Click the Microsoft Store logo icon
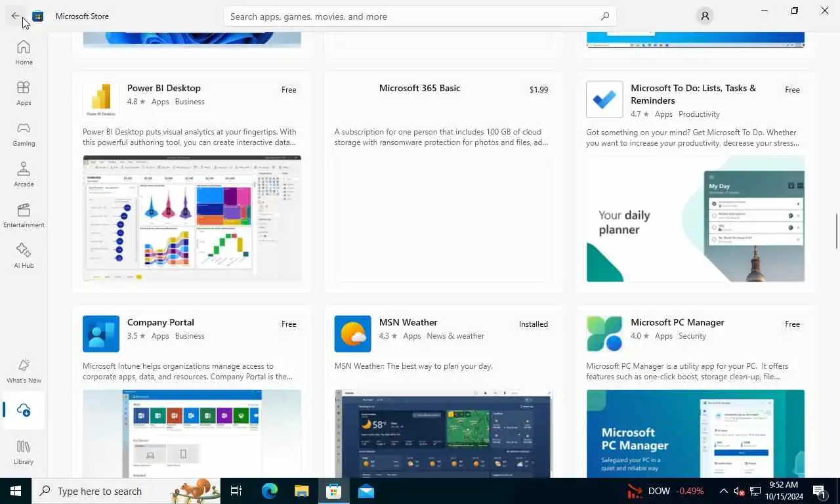 (38, 16)
